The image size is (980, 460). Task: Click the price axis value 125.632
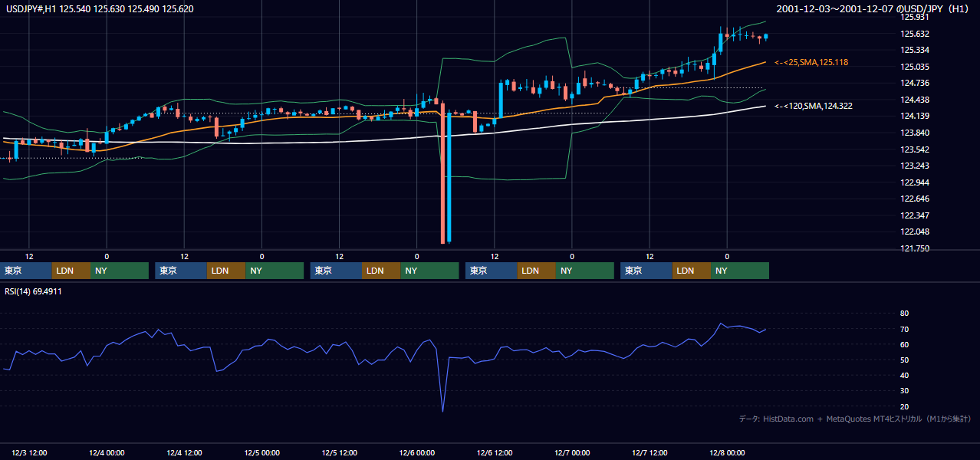coord(916,34)
